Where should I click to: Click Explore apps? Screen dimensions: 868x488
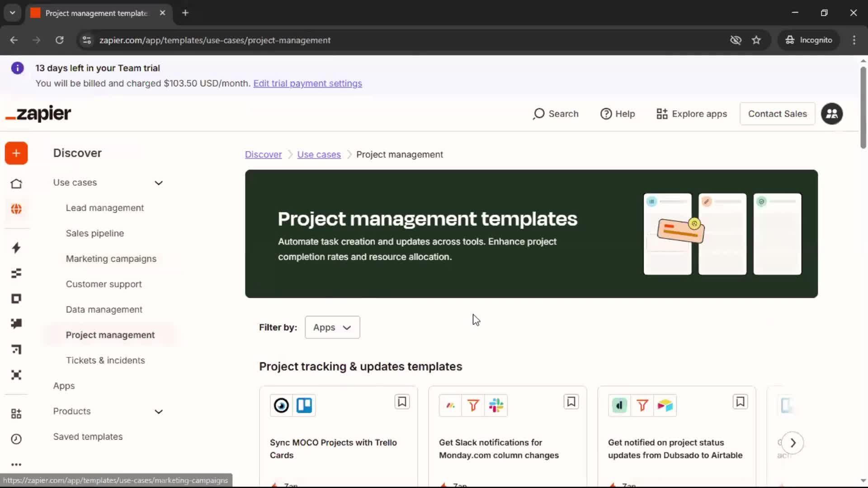(692, 114)
